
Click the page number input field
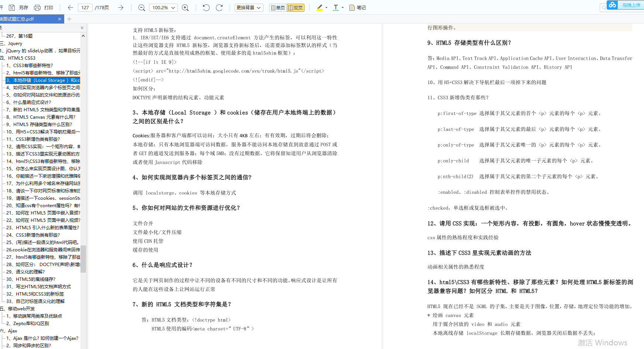[85, 7]
